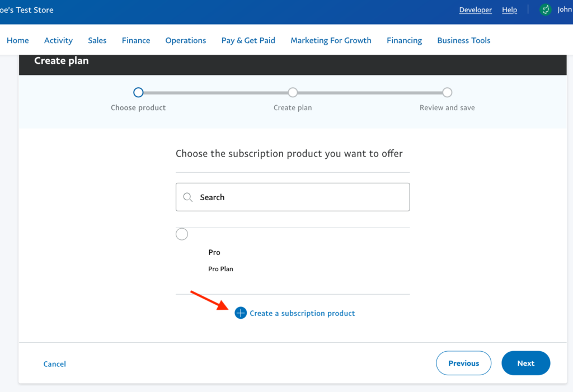Image resolution: width=573 pixels, height=392 pixels.
Task: Click Create a subscription product link
Action: [302, 313]
